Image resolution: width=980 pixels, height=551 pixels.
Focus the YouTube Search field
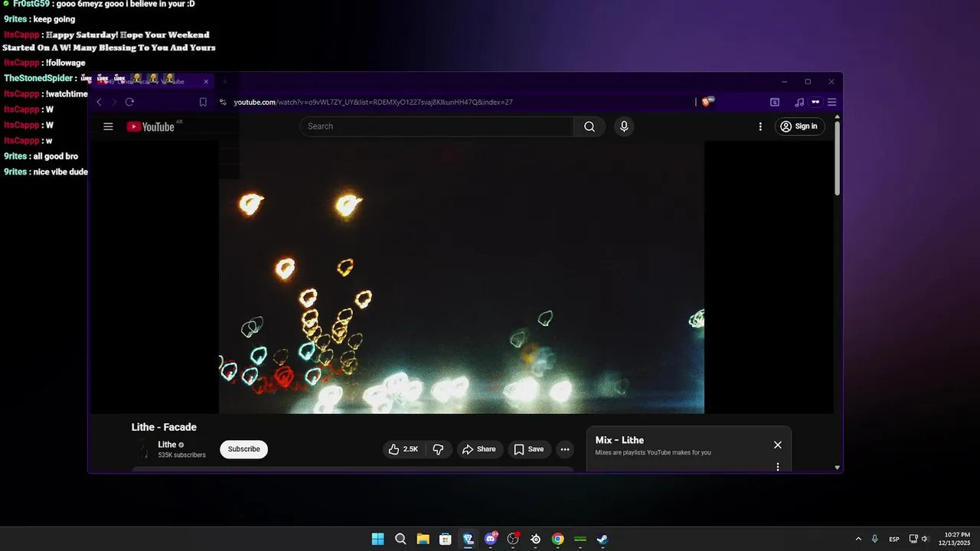pyautogui.click(x=436, y=126)
